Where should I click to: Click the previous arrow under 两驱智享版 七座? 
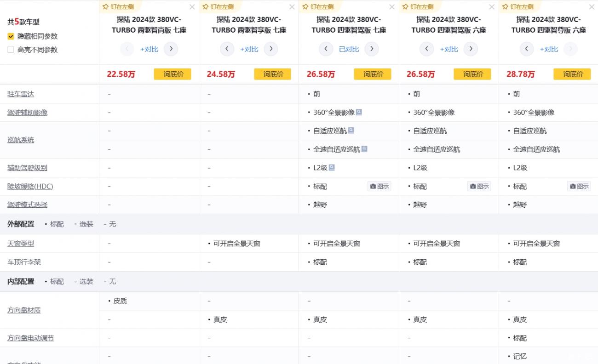click(x=227, y=49)
